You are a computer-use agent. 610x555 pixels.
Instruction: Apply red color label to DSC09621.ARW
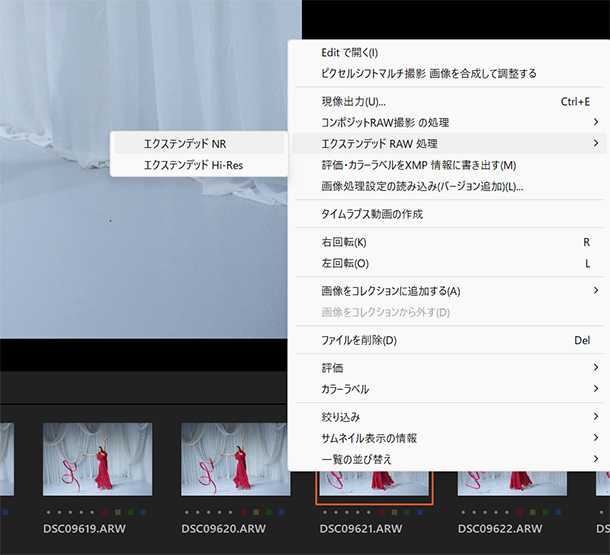(x=382, y=512)
